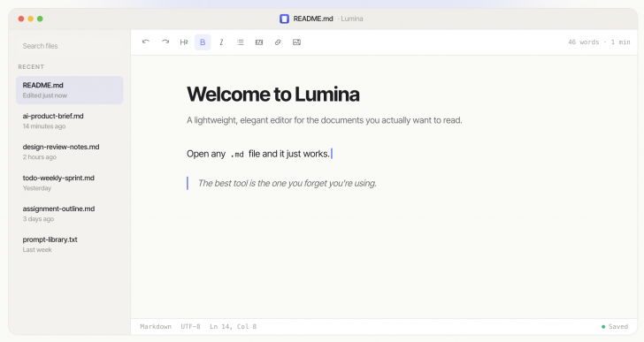Click the subtitle starting with 'A lightweight, elegant'
This screenshot has height=342, width=644.
tap(325, 120)
